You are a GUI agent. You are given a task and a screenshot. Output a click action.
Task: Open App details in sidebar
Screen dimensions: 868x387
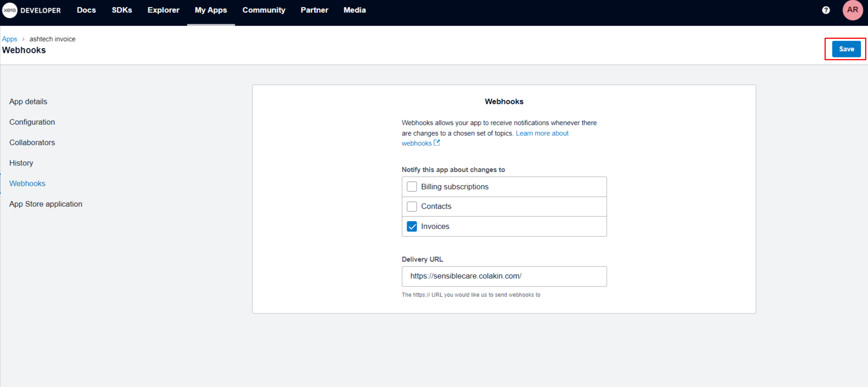(28, 102)
